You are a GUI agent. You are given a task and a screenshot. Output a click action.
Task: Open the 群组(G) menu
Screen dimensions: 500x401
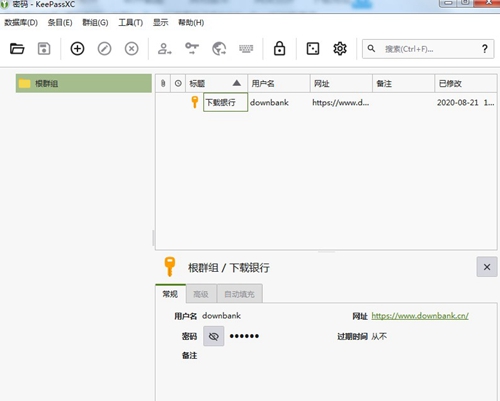pos(95,23)
